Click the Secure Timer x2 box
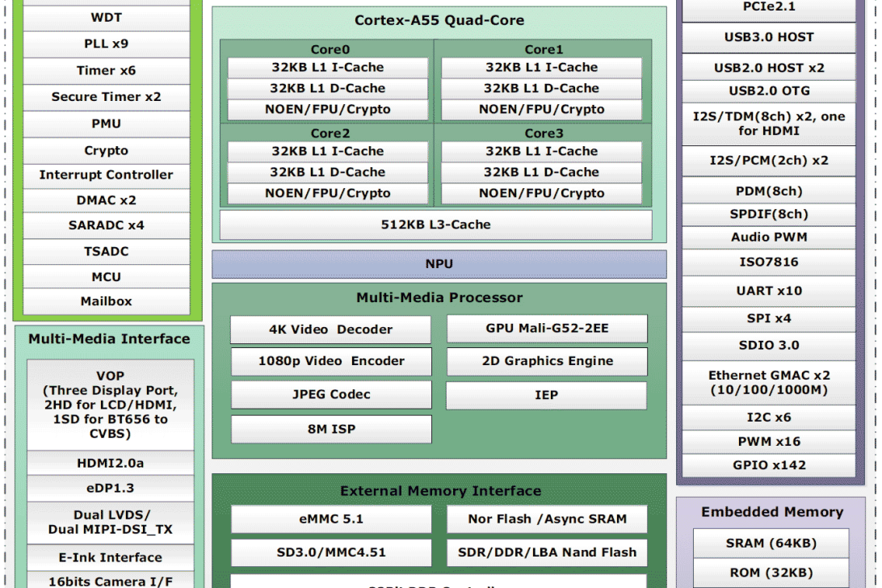This screenshot has width=882, height=588. coord(106,97)
